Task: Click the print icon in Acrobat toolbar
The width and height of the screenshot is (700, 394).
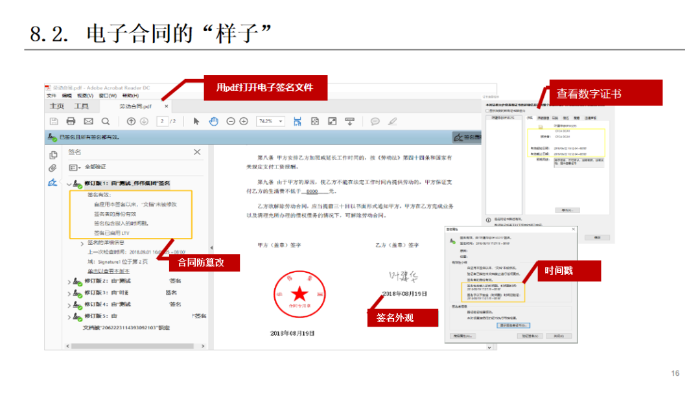Action: coord(71,121)
